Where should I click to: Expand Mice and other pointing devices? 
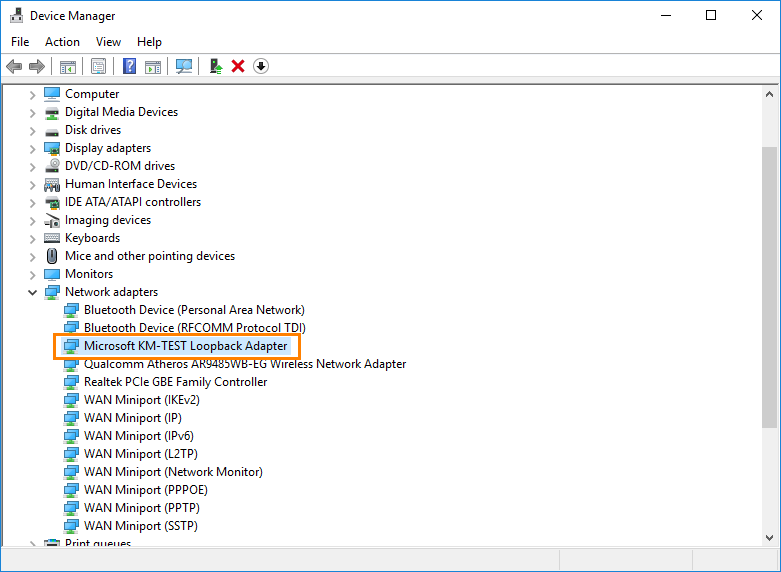(32, 257)
